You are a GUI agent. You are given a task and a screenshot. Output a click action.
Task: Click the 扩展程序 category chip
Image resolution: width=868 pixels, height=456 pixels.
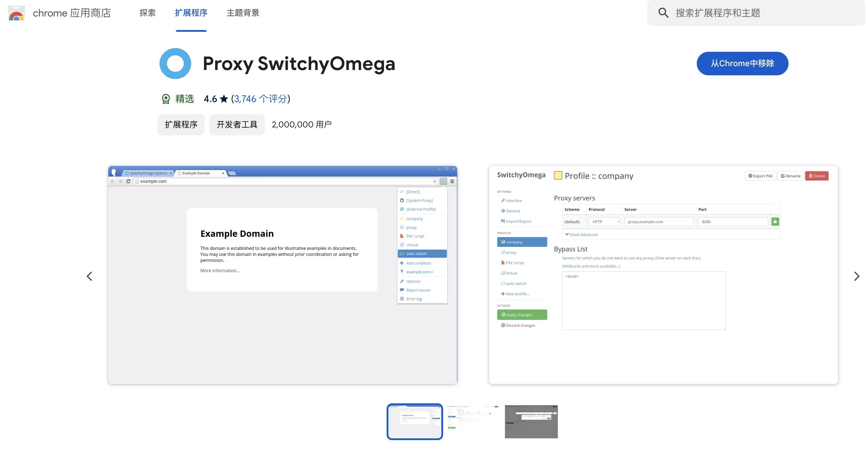coord(181,125)
